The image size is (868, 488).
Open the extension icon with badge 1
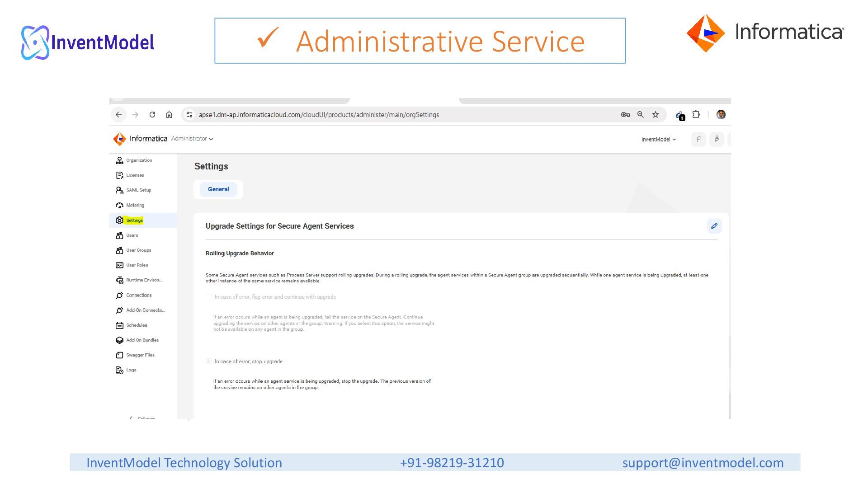click(680, 116)
